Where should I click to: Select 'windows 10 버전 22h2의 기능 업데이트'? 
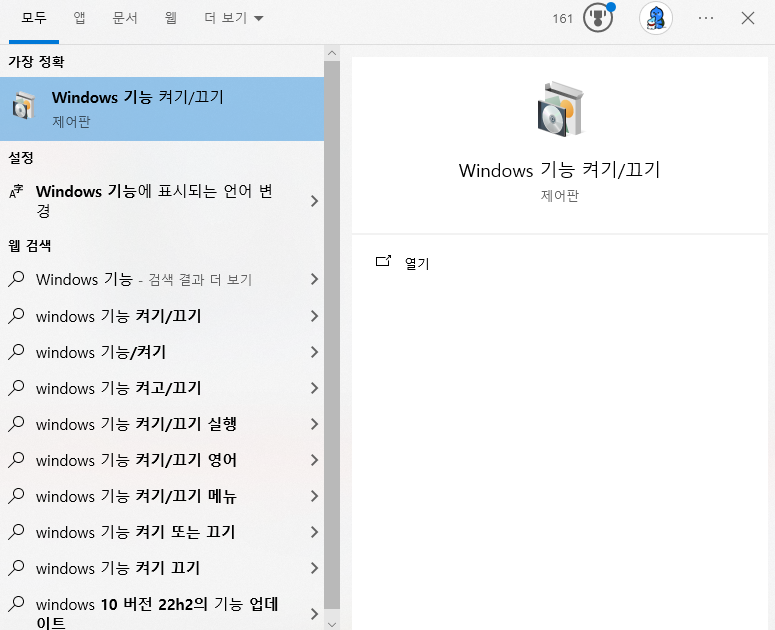point(162,611)
